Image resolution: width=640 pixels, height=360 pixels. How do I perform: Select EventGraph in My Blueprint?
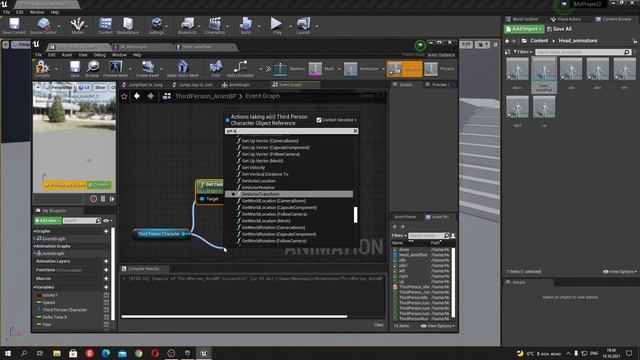[53, 239]
